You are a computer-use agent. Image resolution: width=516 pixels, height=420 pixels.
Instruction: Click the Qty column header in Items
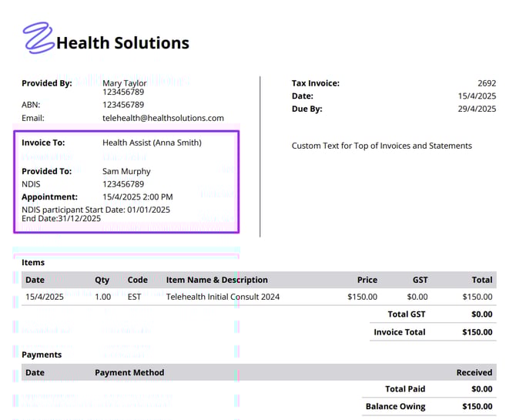(102, 280)
